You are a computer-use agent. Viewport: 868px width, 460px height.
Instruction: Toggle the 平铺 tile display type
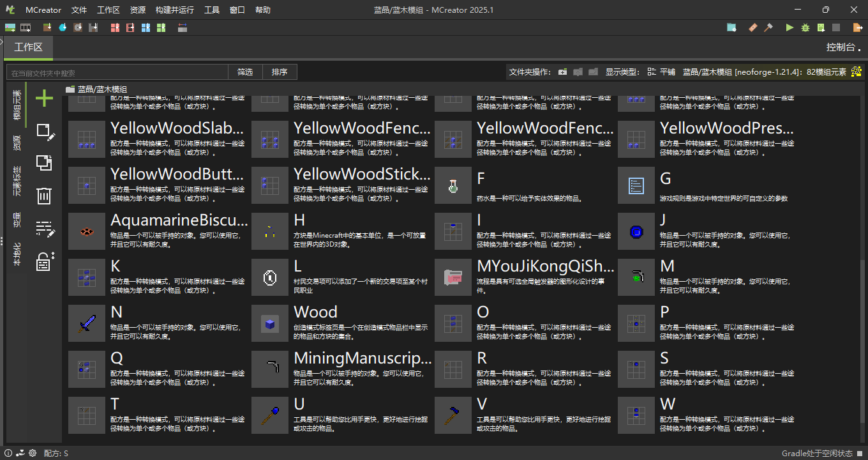click(661, 72)
